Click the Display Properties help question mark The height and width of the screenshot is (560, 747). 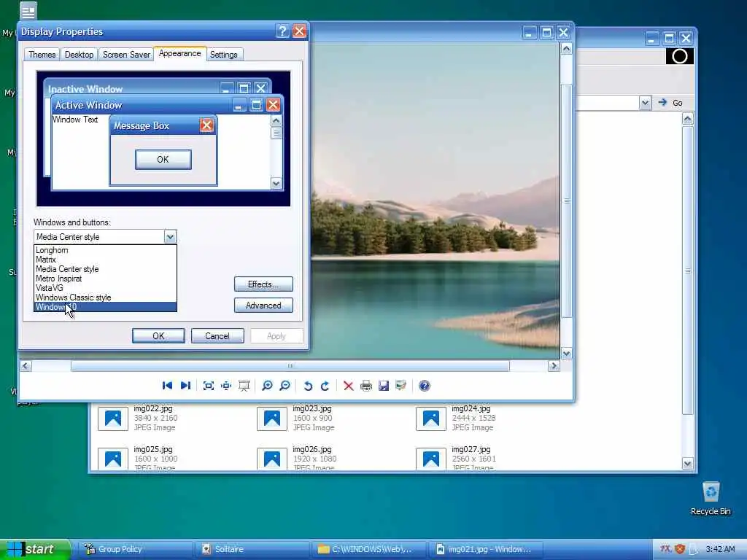pos(282,31)
